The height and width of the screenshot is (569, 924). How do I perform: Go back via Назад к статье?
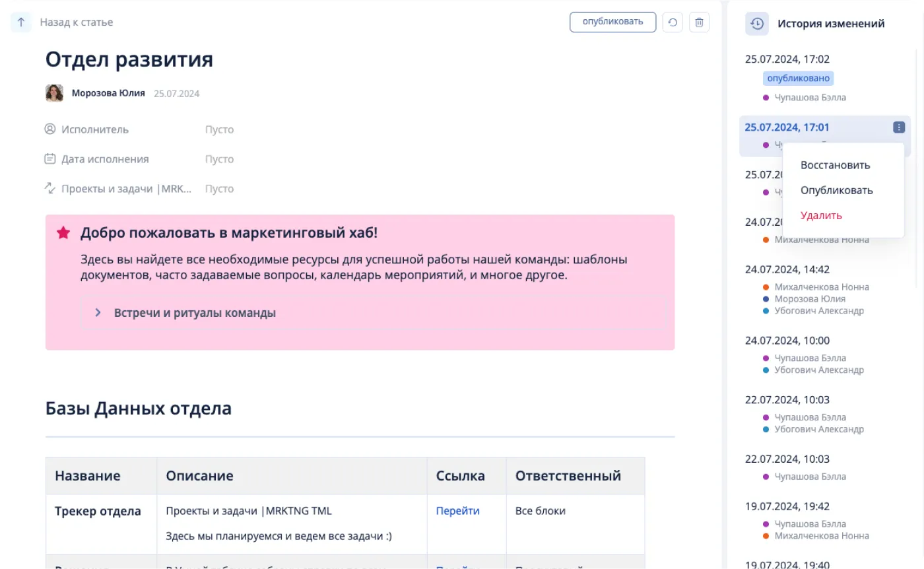coord(77,22)
